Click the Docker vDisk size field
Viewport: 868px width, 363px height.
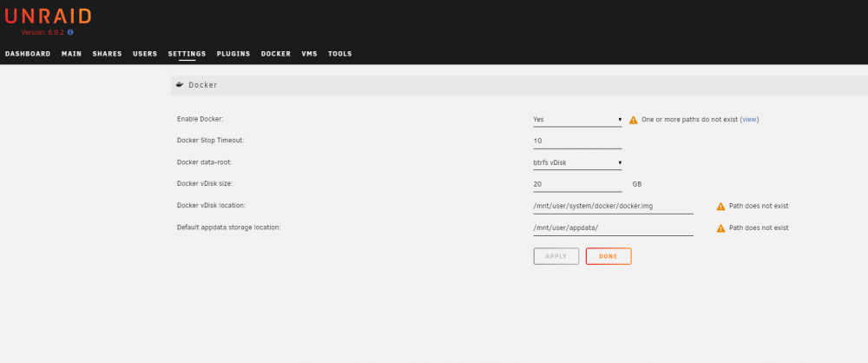(x=577, y=184)
